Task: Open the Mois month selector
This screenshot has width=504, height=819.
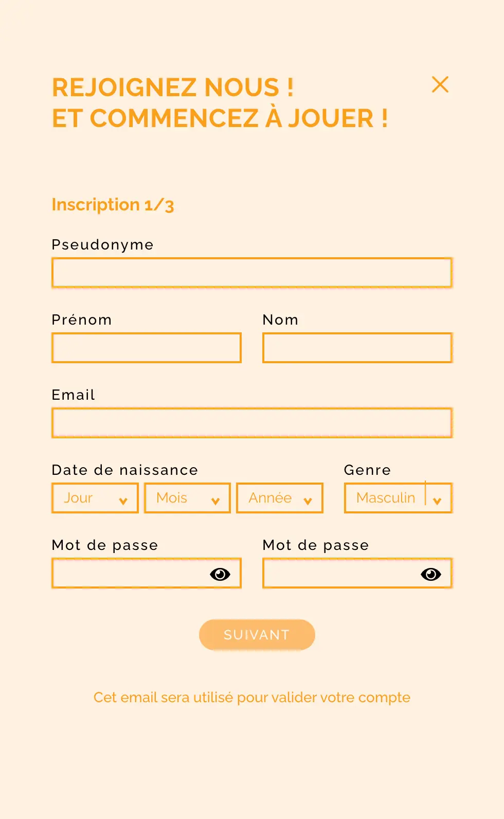Action: (187, 497)
